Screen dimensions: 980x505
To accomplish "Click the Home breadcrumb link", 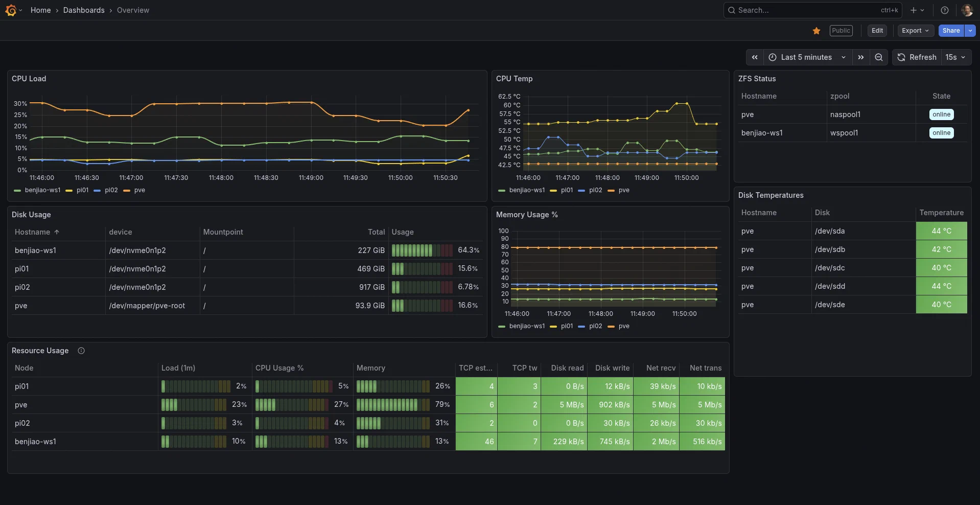I will [x=40, y=10].
